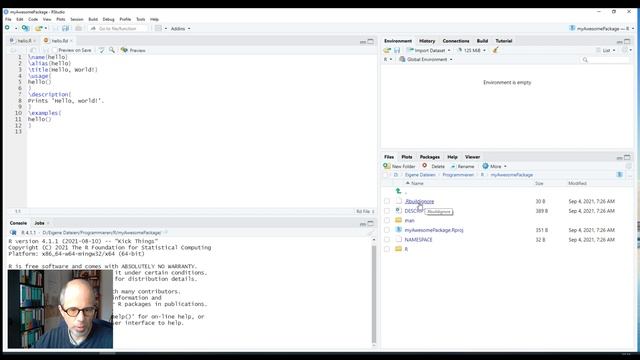Click the myAwesomePackage.Rproj file icon

(399, 230)
